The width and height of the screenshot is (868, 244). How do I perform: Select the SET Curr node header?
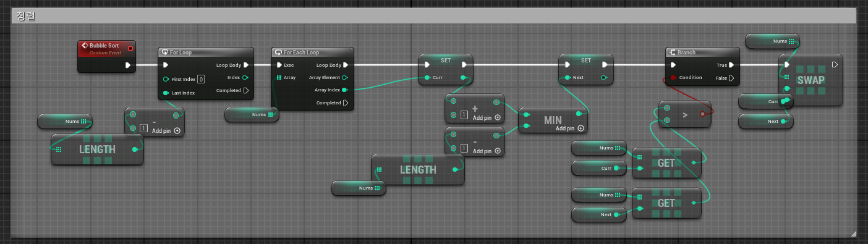(446, 61)
